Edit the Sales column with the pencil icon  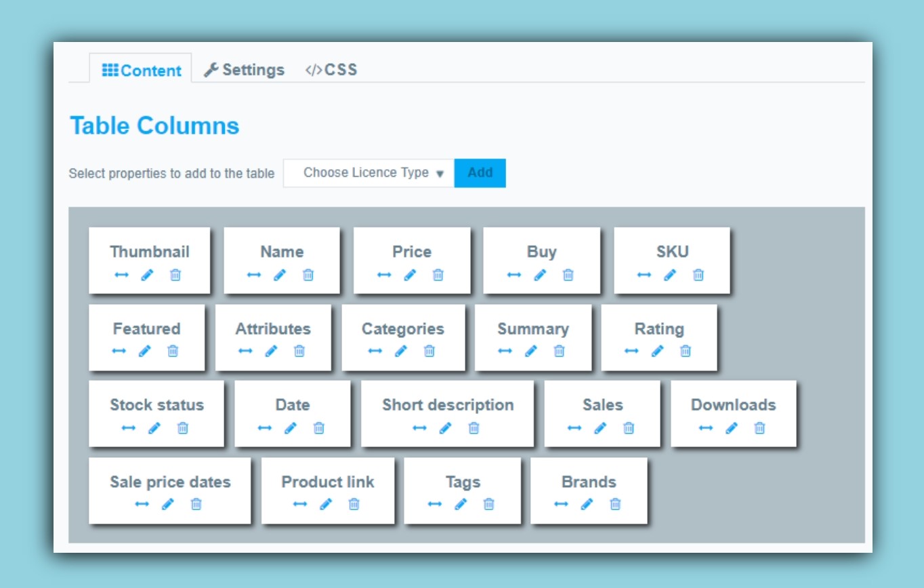point(602,428)
